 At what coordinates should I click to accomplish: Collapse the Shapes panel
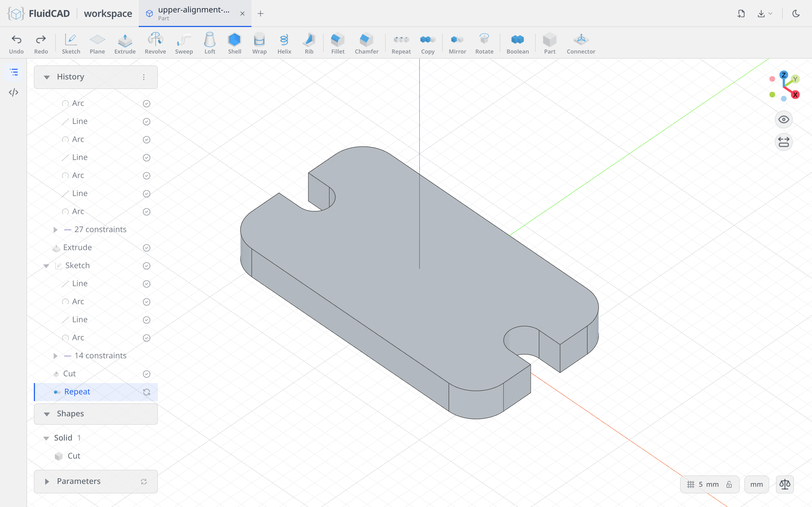pos(47,414)
